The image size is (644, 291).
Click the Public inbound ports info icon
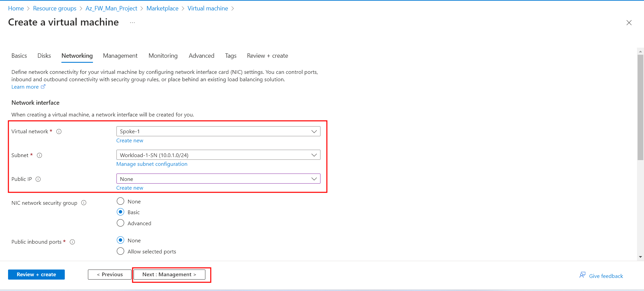[x=72, y=242]
